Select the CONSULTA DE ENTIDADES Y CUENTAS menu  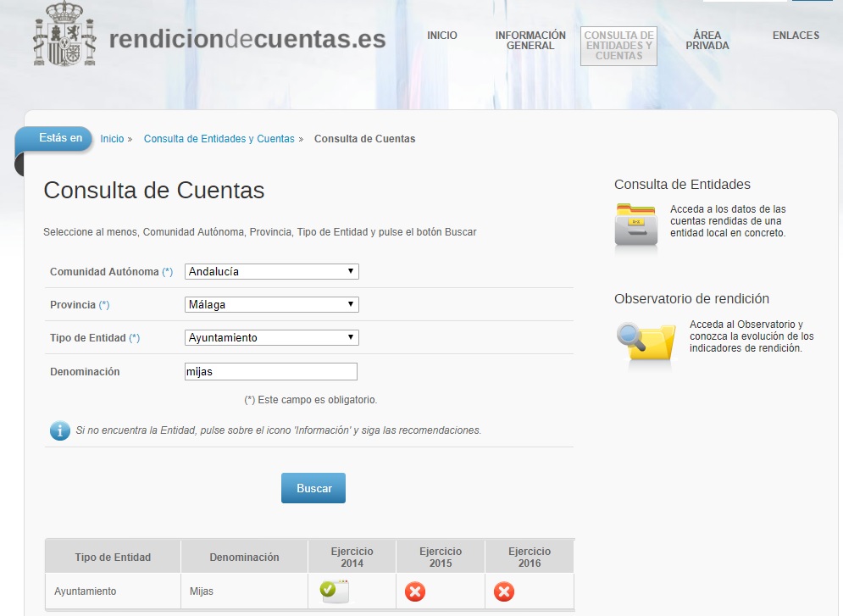click(x=618, y=46)
